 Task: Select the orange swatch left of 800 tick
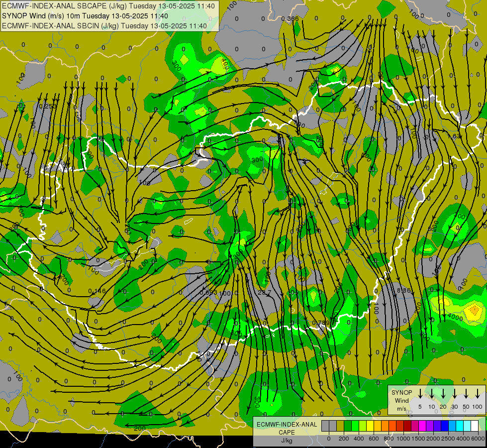[x=386, y=426]
